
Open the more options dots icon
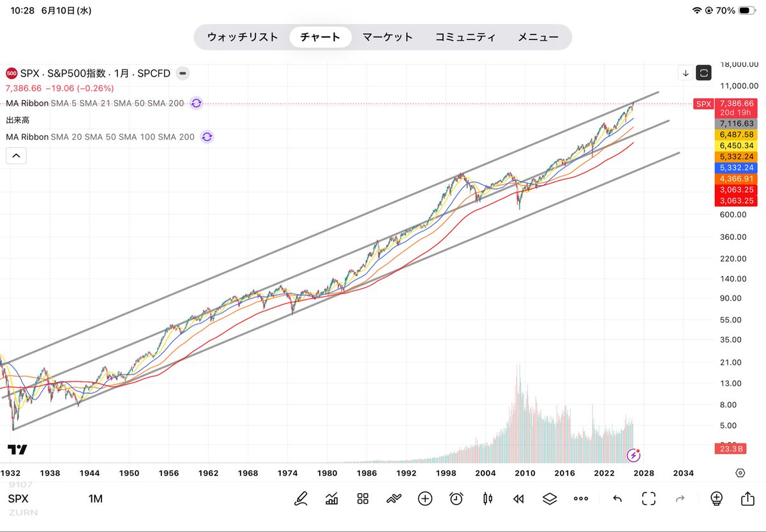581,499
